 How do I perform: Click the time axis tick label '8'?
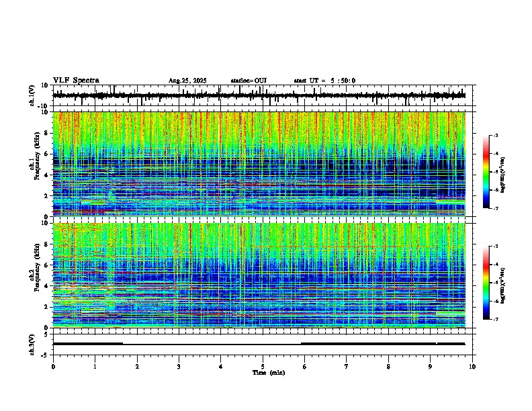coord(388,367)
